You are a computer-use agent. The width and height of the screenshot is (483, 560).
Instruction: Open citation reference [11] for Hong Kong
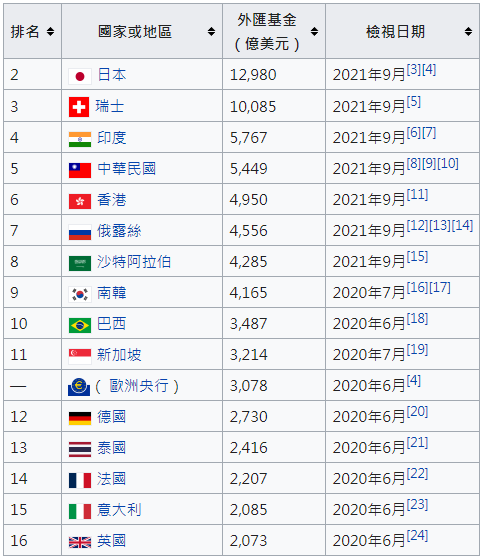tap(417, 195)
